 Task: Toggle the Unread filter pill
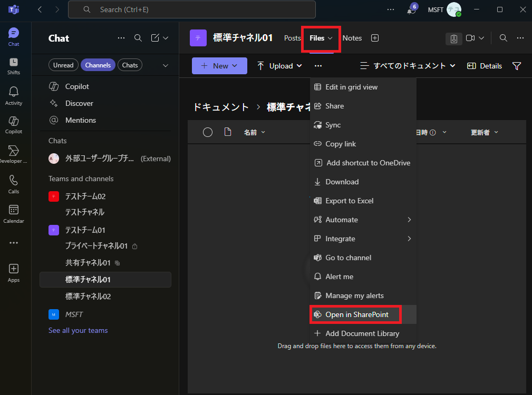(63, 65)
